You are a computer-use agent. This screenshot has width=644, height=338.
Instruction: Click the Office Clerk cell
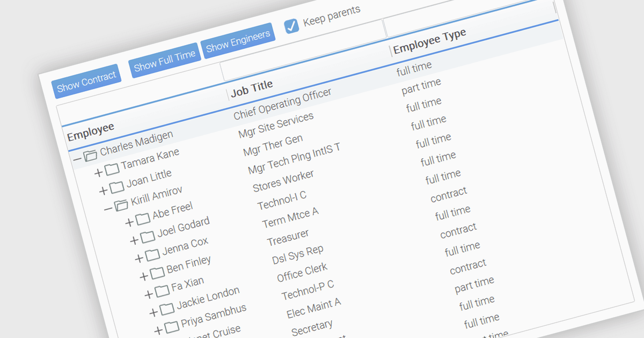[302, 273]
